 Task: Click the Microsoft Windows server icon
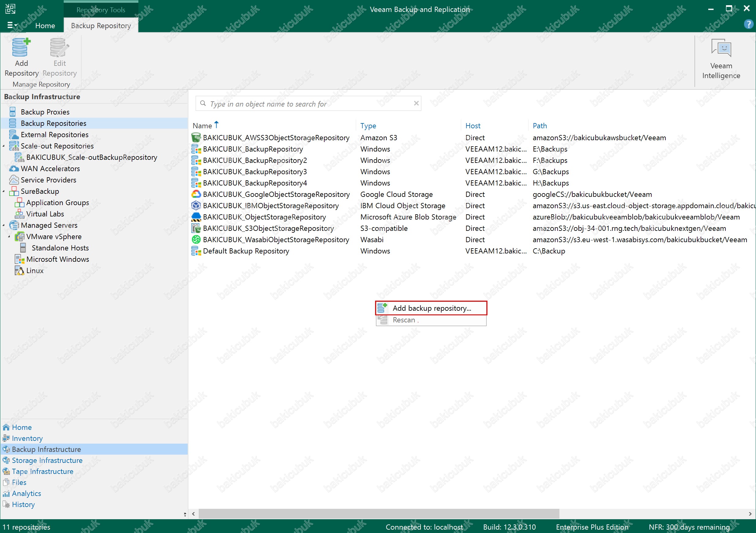point(19,259)
